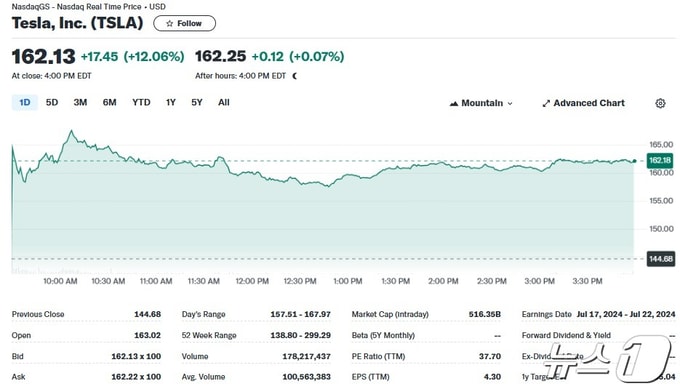
Task: Click the Advanced Chart expand arrow icon
Action: click(546, 103)
